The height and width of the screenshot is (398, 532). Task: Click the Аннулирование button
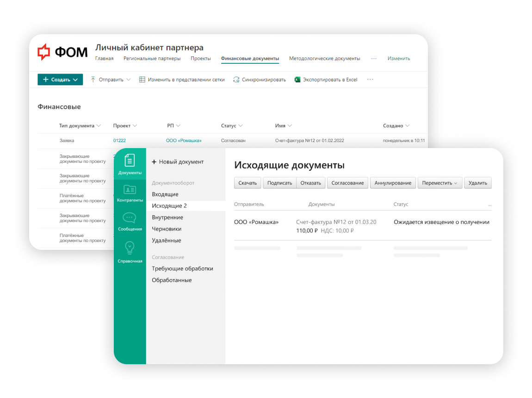pyautogui.click(x=393, y=183)
